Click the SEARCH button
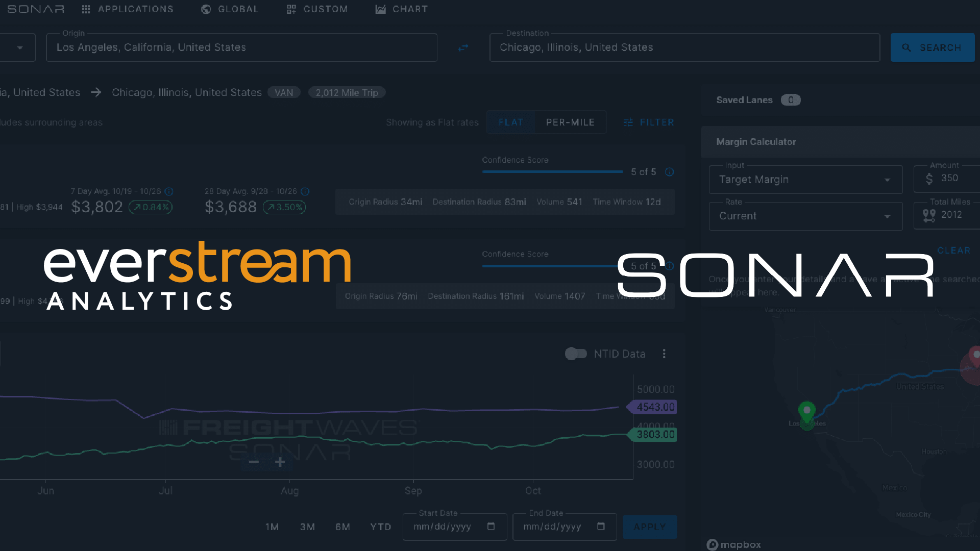Viewport: 980px width, 551px height. tap(933, 47)
